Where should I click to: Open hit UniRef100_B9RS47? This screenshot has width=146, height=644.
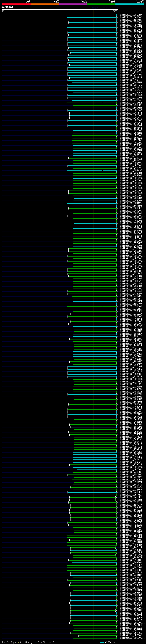131,22
